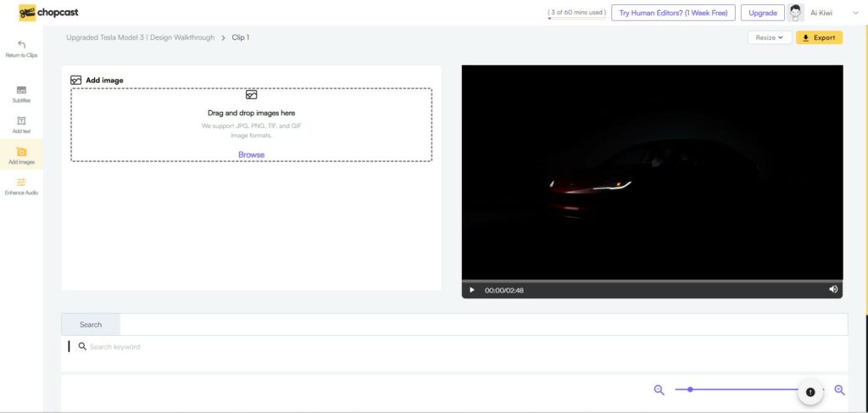Click the video time display 00:00/02:48
The height and width of the screenshot is (413, 868).
(504, 290)
